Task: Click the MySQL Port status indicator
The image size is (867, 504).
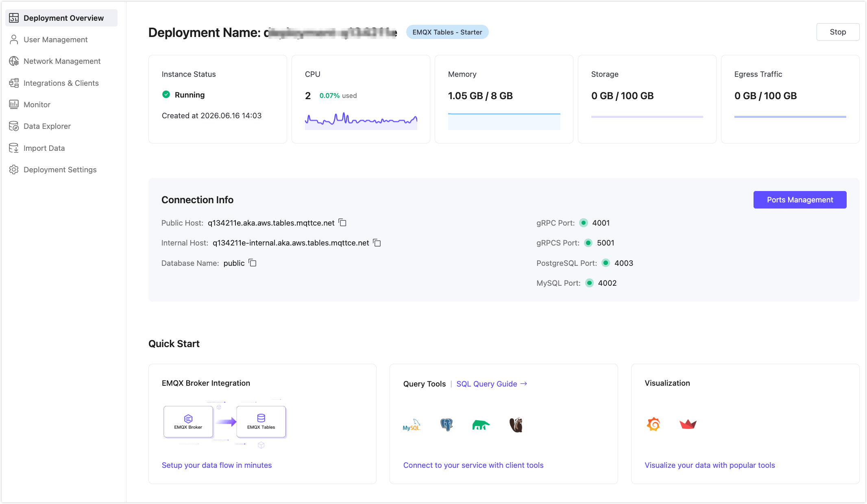Action: pyautogui.click(x=589, y=283)
